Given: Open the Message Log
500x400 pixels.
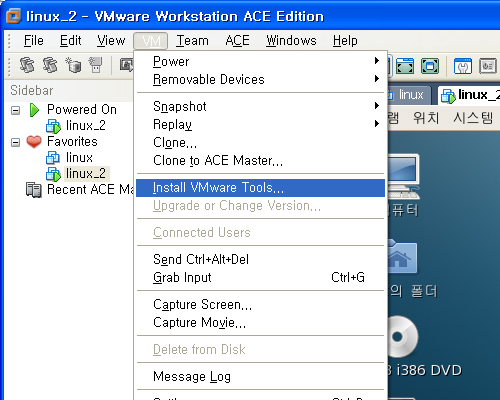Looking at the screenshot, I should click(260, 376).
